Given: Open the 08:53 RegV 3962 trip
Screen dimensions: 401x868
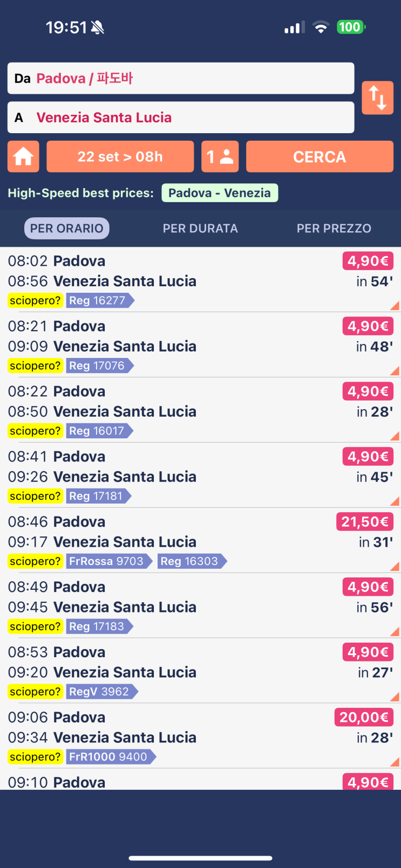Looking at the screenshot, I should (x=200, y=671).
